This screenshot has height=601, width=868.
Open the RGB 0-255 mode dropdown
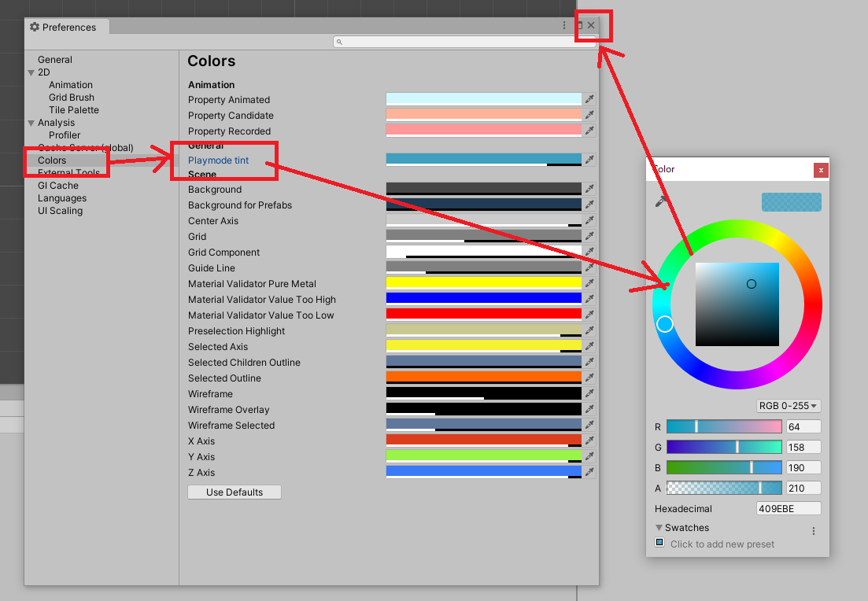tap(789, 406)
